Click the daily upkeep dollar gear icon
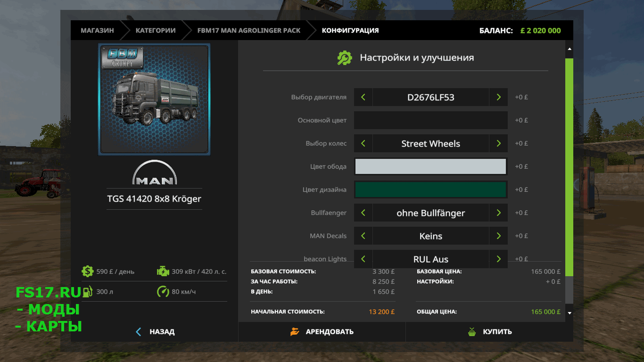 click(88, 271)
